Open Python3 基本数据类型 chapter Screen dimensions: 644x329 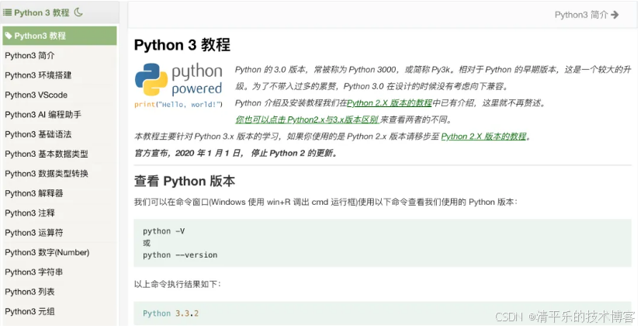[x=47, y=154]
